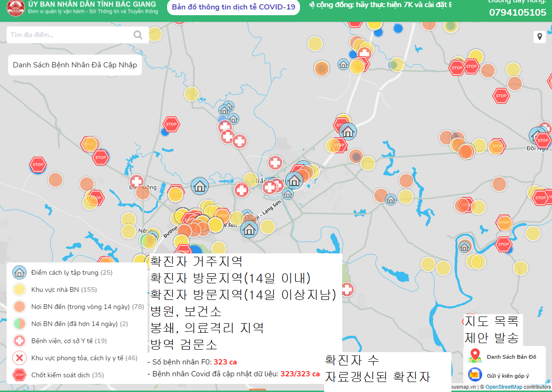This screenshot has height=392, width=552.
Task: Open Danh Sách Bệnh Nhân Đã Cập Nhập
Action: pos(75,65)
